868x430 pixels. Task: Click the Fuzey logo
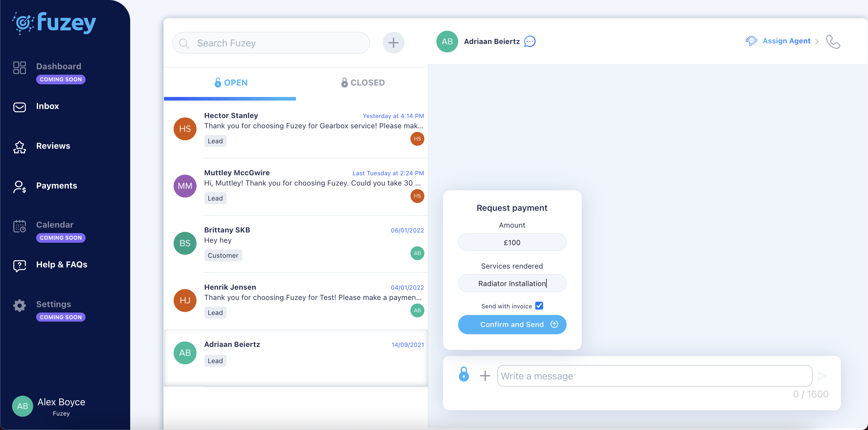coord(54,23)
